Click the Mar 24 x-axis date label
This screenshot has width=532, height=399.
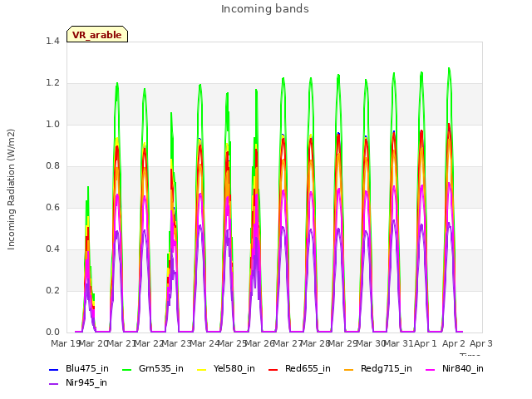tap(204, 343)
